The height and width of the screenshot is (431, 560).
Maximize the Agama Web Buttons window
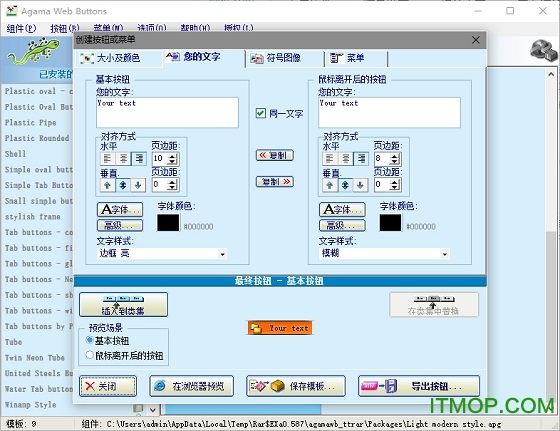pos(510,11)
